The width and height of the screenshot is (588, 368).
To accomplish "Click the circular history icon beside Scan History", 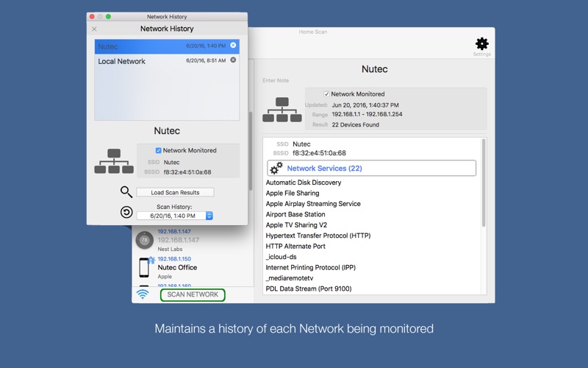I will 126,212.
